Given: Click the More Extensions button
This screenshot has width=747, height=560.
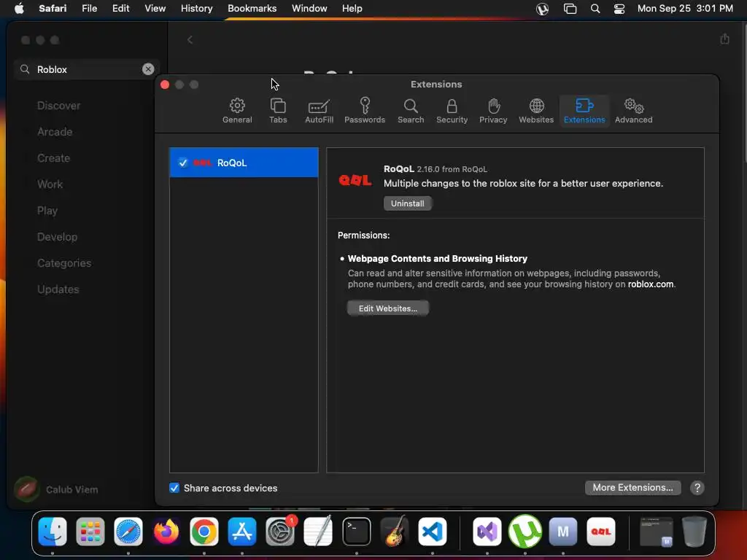Looking at the screenshot, I should pos(632,487).
